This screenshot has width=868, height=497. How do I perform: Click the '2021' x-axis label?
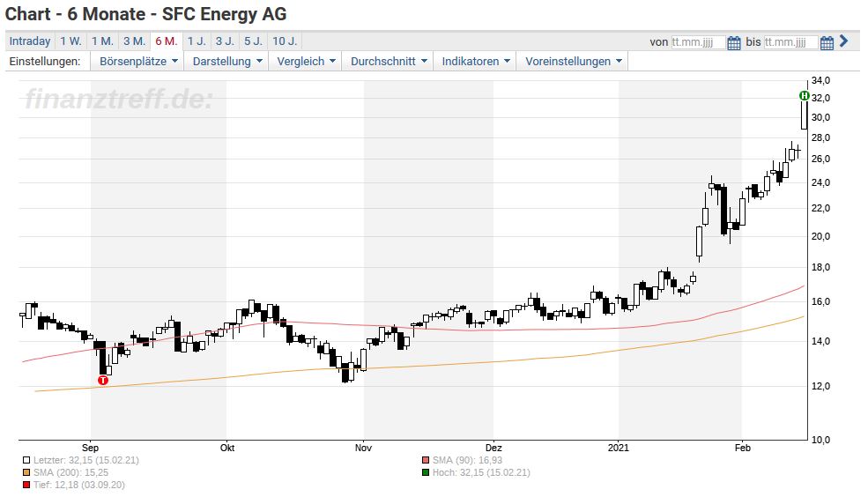point(619,448)
